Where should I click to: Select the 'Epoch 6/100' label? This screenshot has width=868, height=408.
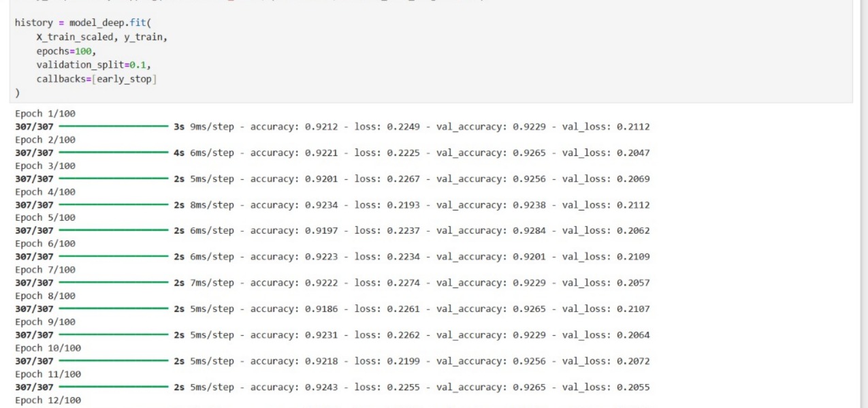[45, 244]
